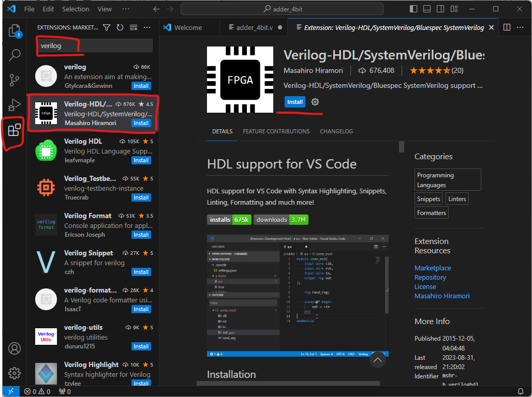Toggle the secondary side bar layout button
The width and height of the screenshot is (532, 397).
[x=440, y=9]
